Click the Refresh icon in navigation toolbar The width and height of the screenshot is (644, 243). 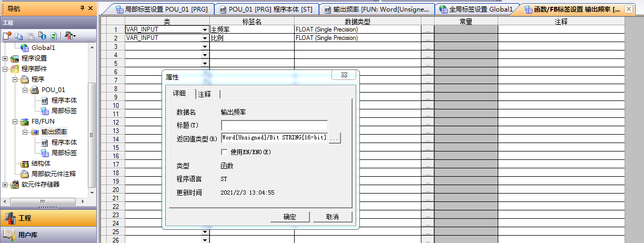pos(53,36)
